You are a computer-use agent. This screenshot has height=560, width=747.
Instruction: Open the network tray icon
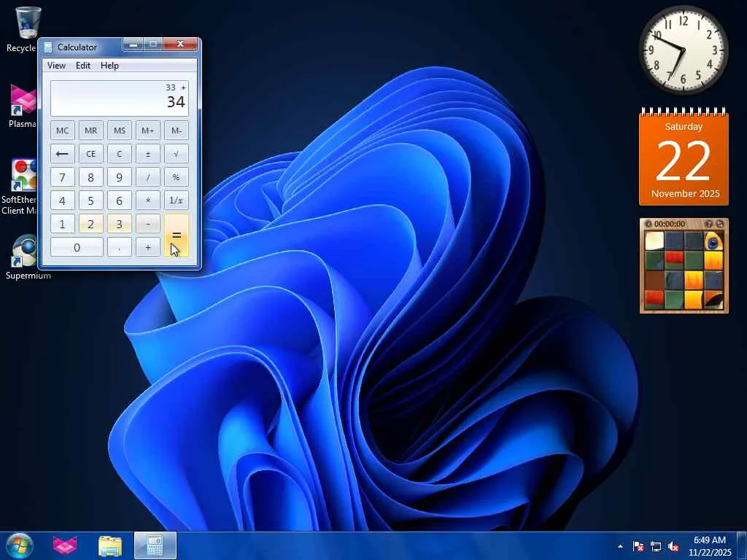coord(656,546)
